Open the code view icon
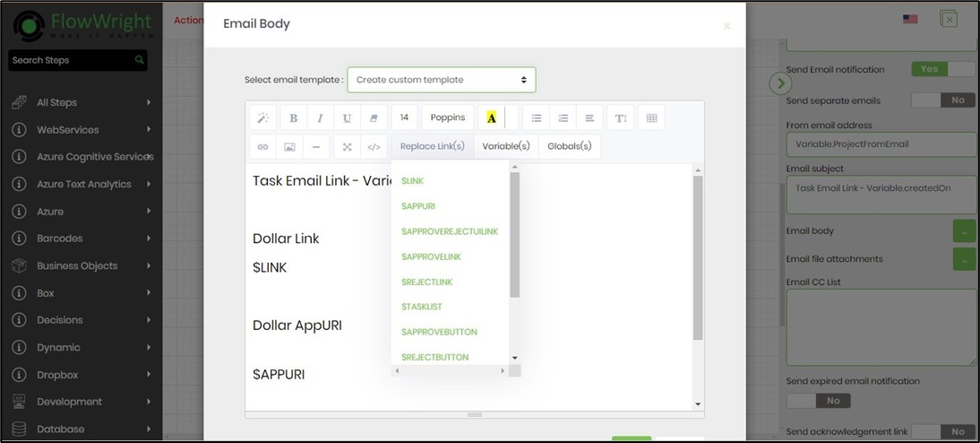The image size is (980, 443). [x=374, y=147]
